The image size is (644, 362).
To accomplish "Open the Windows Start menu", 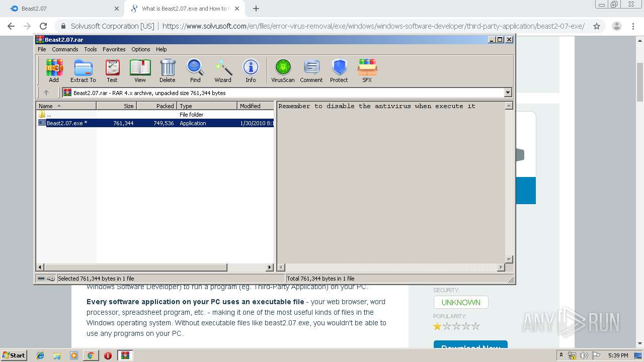I will point(14,355).
